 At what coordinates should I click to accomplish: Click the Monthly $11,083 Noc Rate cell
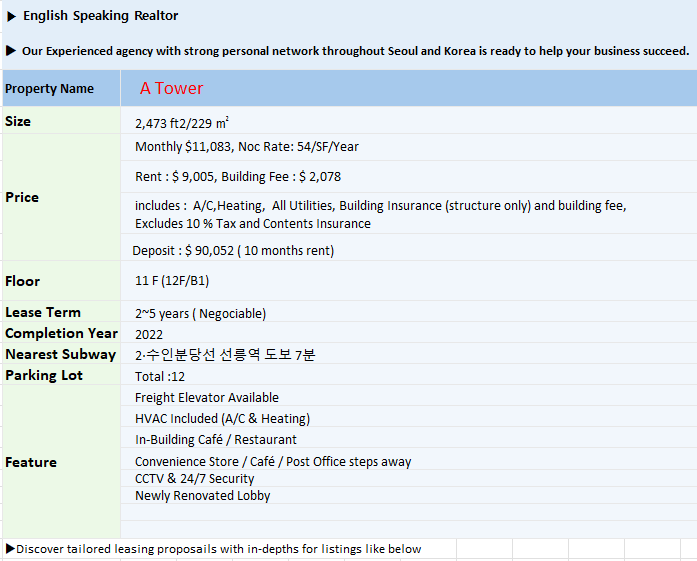[409, 147]
